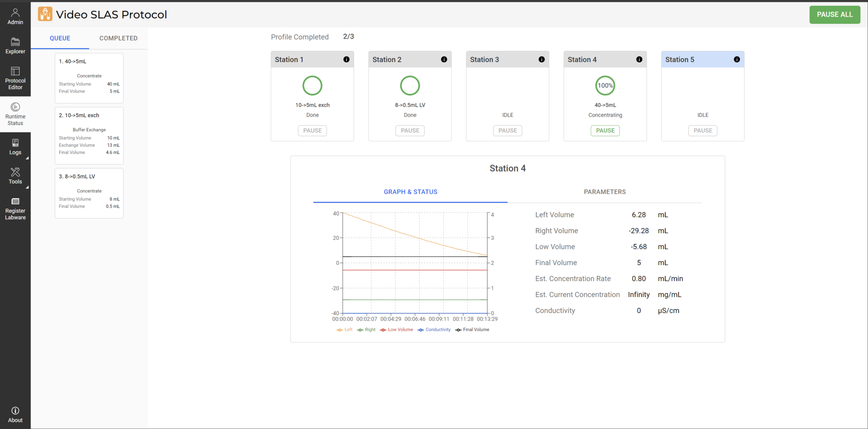Select the 10->5mL exch queue item

coord(89,136)
